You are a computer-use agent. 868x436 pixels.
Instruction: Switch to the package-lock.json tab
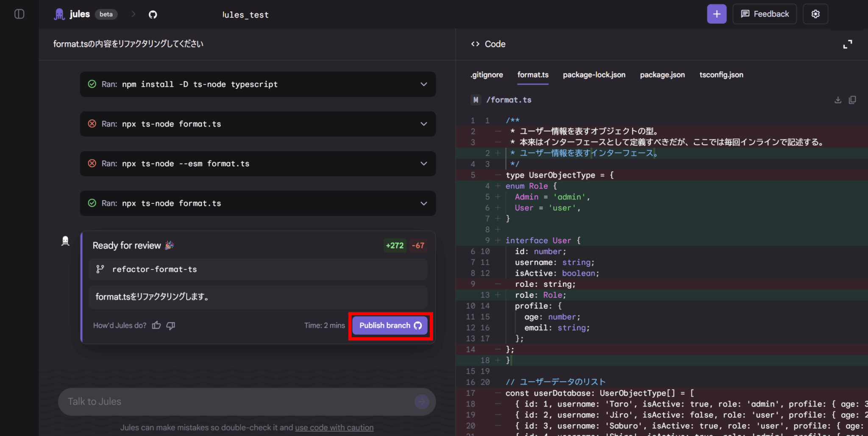pos(594,75)
